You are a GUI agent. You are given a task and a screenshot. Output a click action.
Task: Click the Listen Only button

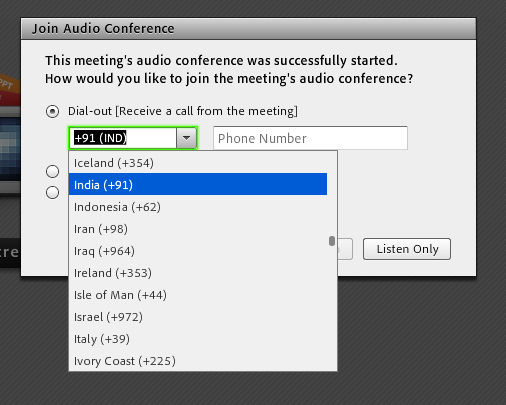click(x=407, y=249)
